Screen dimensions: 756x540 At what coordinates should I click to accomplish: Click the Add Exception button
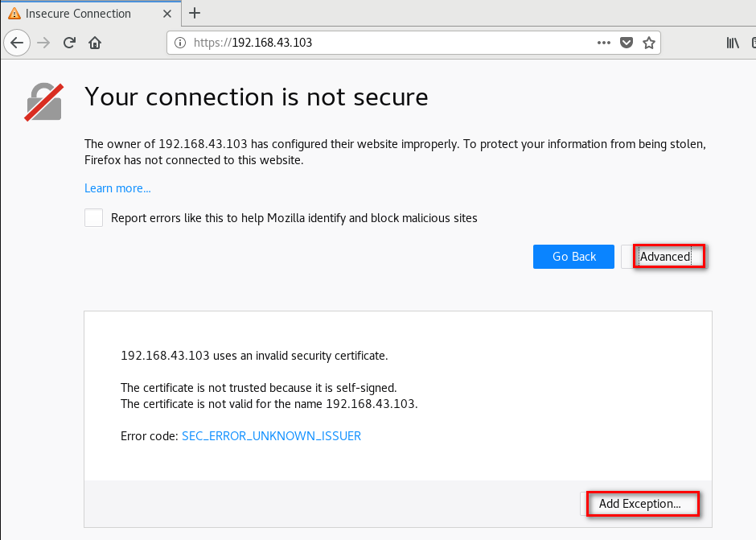[x=640, y=504]
